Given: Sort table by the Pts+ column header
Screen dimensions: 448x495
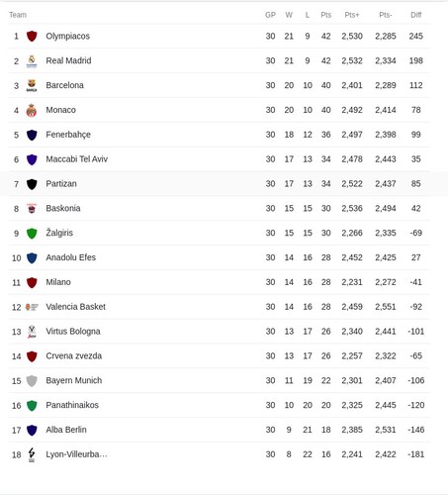Looking at the screenshot, I should click(x=352, y=15).
